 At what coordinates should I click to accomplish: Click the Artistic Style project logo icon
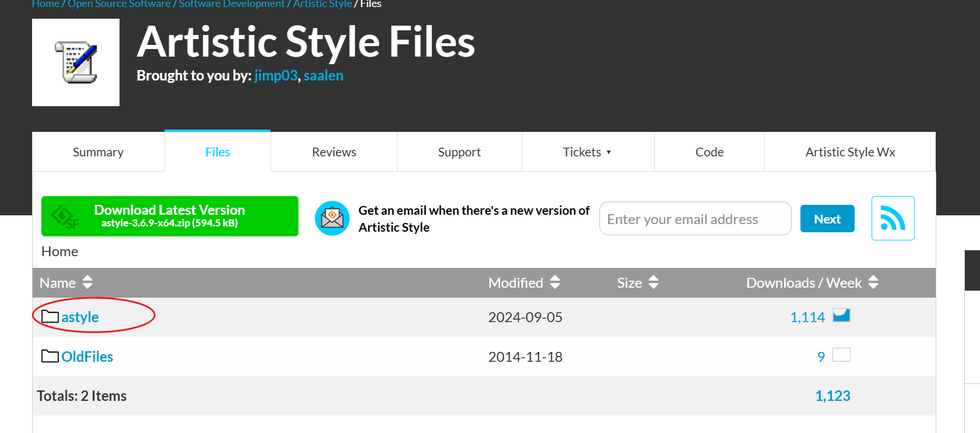(76, 62)
